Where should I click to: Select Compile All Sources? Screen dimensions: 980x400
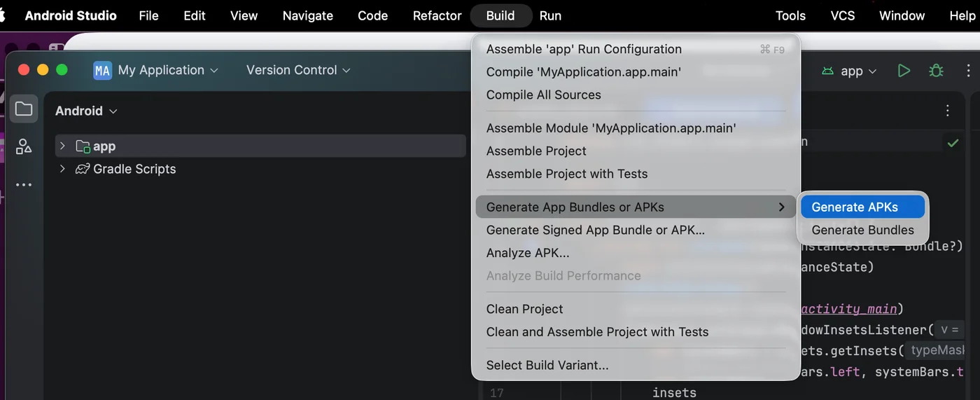tap(636, 95)
